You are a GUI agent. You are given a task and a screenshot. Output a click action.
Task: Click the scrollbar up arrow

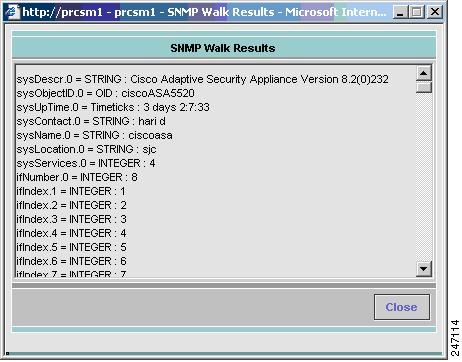tap(424, 73)
